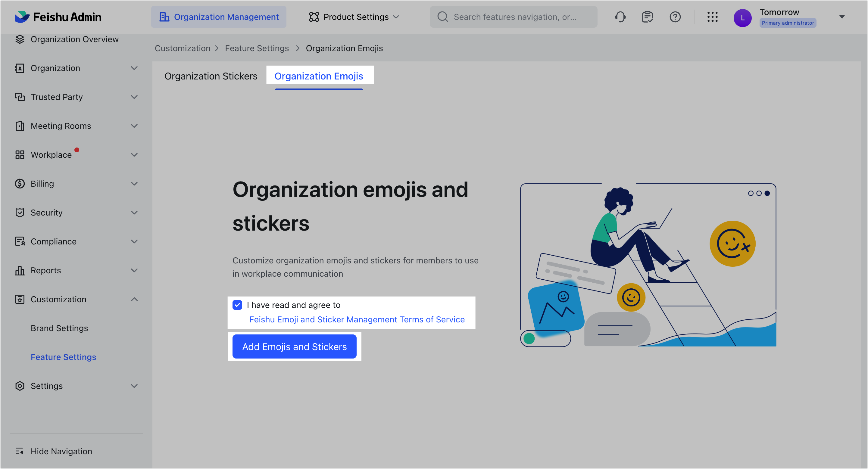Click the Primary administrator badge

pos(788,23)
